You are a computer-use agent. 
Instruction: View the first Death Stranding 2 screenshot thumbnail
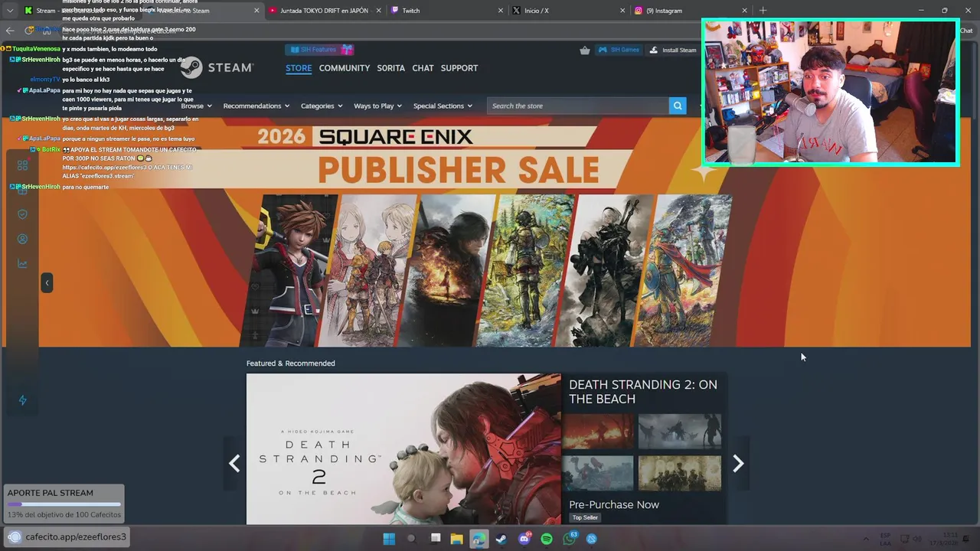click(x=598, y=431)
